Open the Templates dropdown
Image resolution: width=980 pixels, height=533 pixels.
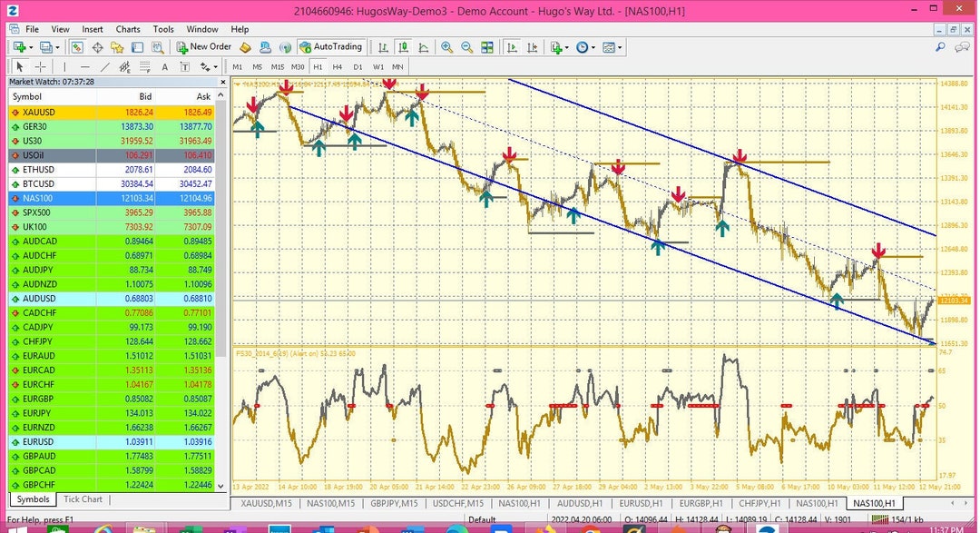pos(619,46)
